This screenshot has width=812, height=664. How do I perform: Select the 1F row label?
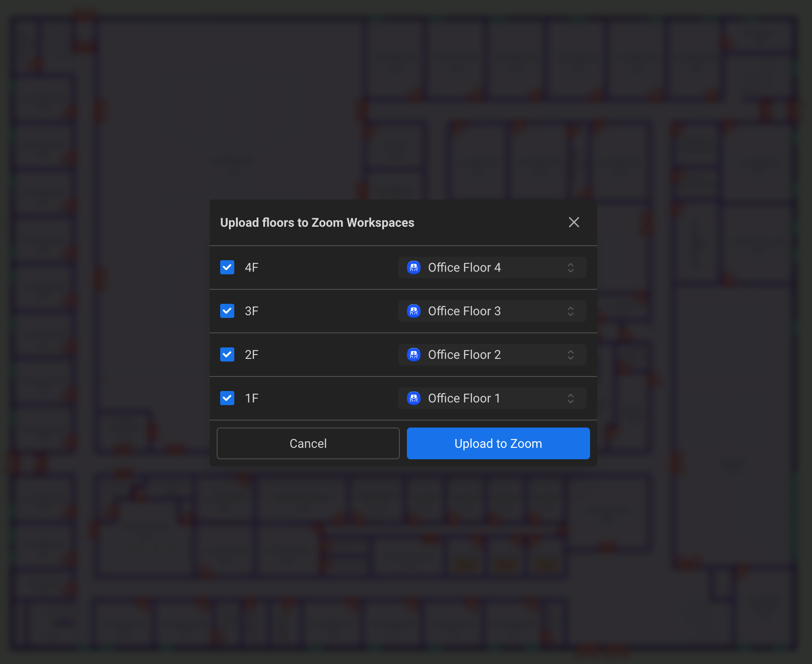[x=251, y=398]
